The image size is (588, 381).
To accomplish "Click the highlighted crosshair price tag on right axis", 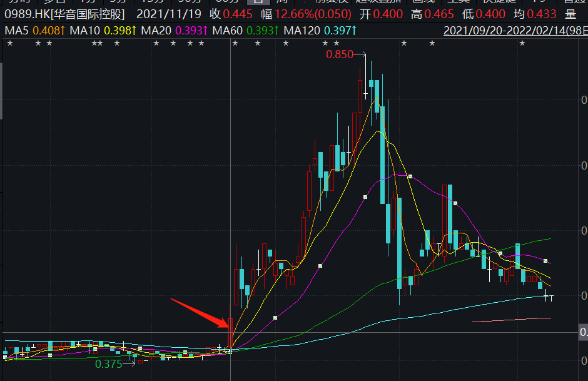I will [583, 332].
